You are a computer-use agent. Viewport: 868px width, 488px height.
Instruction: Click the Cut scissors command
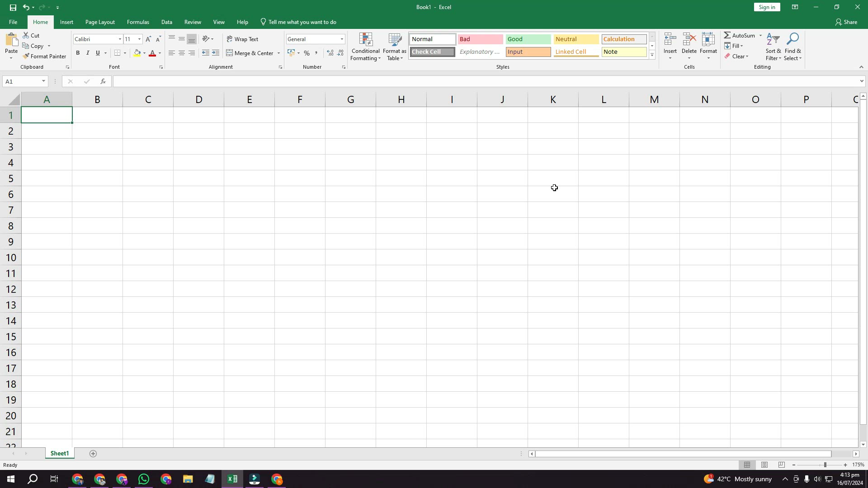(31, 35)
